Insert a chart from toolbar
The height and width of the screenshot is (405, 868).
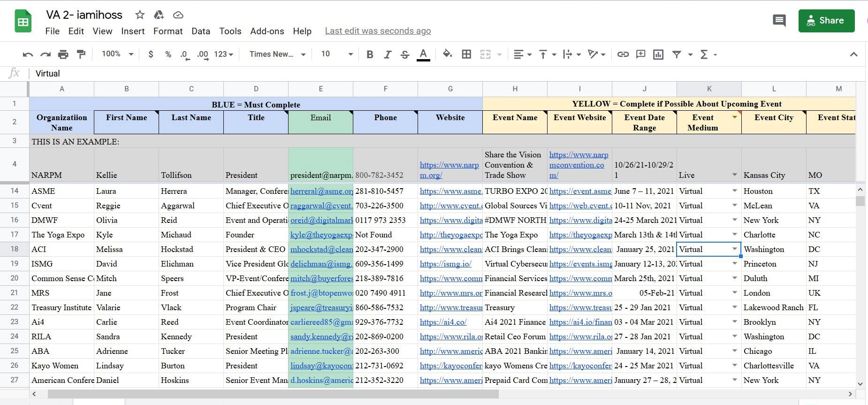click(x=658, y=54)
